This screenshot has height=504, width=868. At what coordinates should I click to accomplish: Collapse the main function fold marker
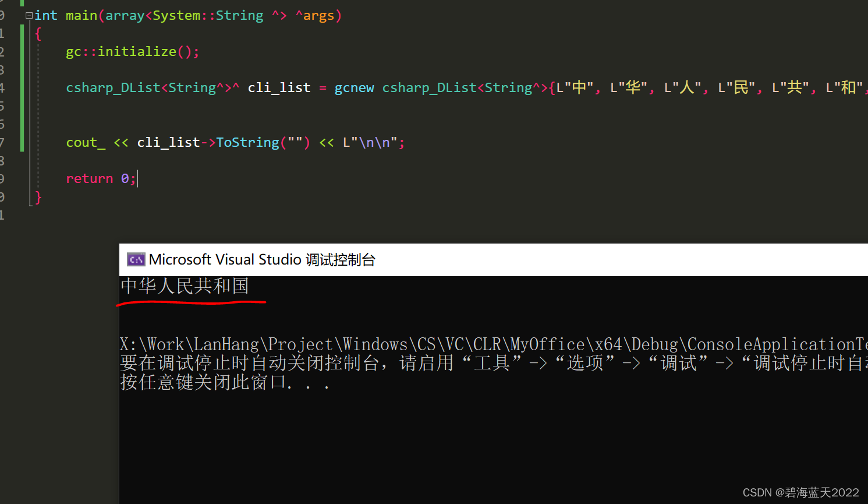29,16
